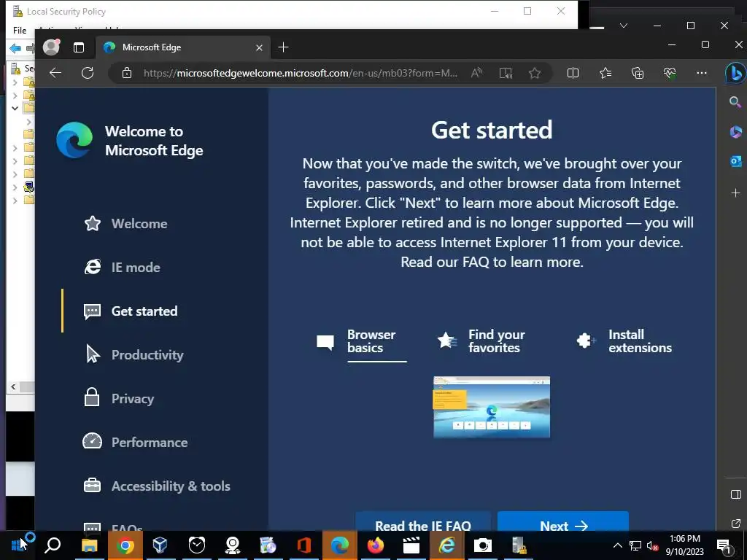Close the Microsoft Edge tab
This screenshot has height=560, width=747.
tap(259, 47)
